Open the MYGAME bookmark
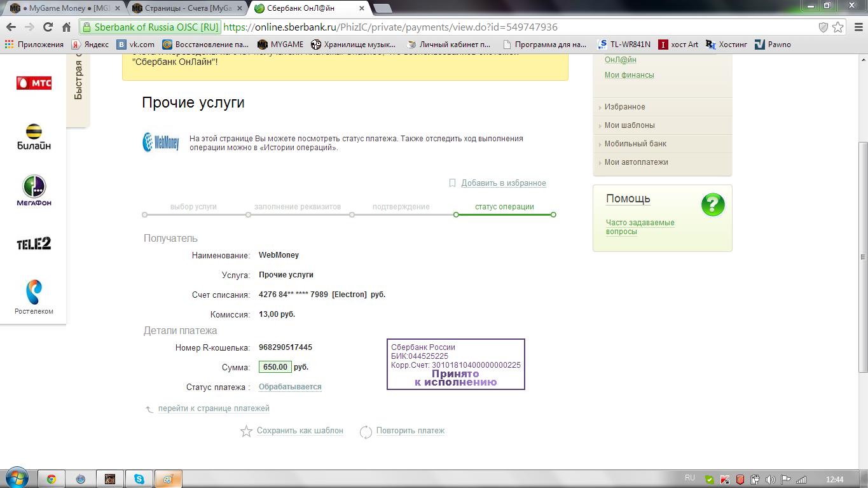This screenshot has height=488, width=868. [x=280, y=45]
